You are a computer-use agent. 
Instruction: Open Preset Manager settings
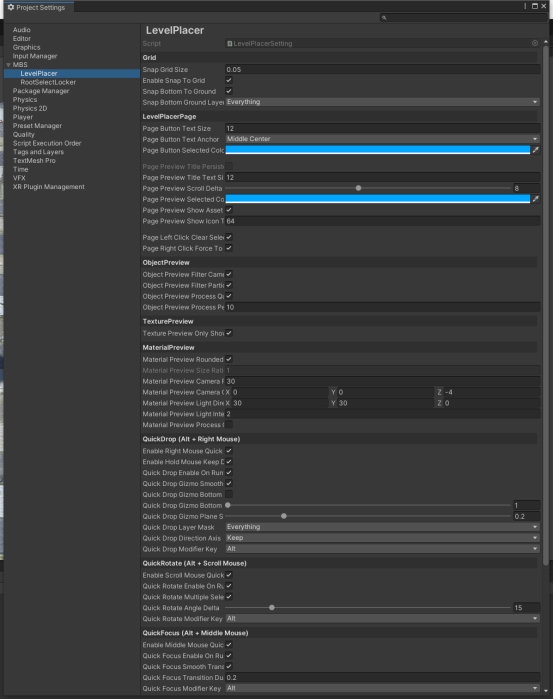tap(37, 126)
